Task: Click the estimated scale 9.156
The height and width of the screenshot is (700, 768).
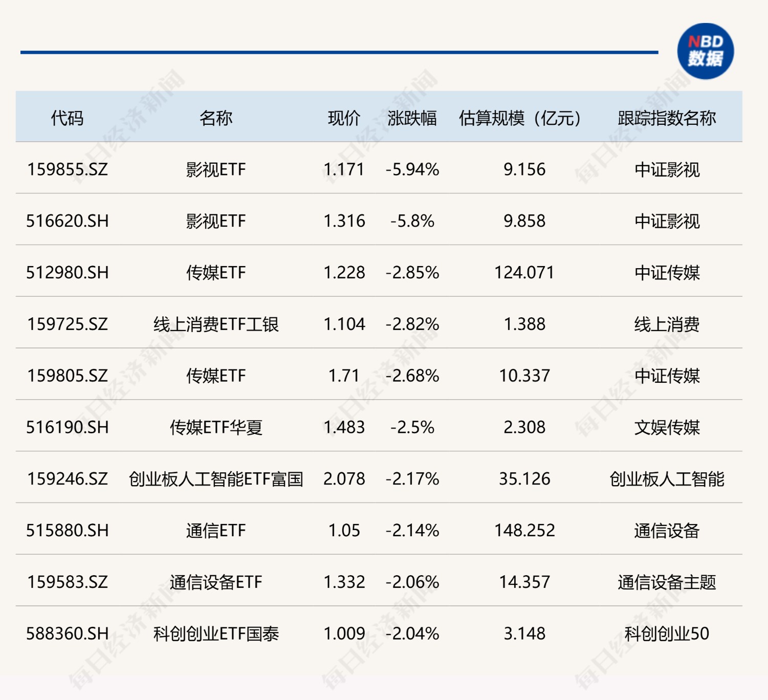Action: point(524,169)
